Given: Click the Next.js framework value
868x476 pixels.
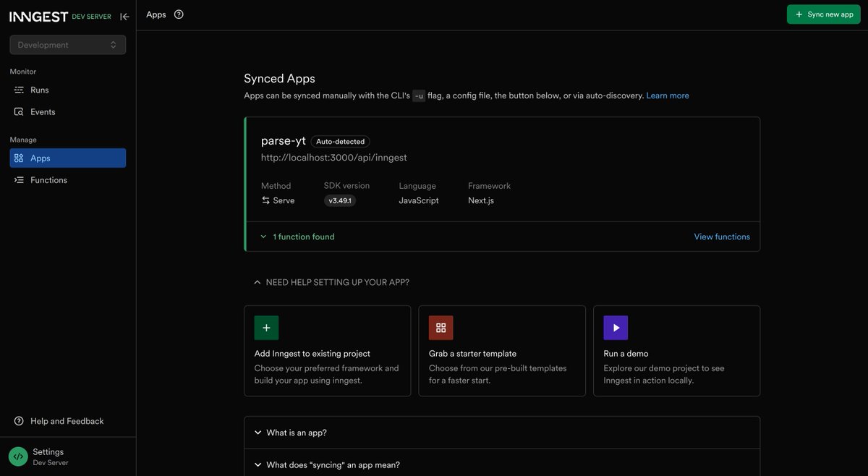Looking at the screenshot, I should (x=481, y=200).
